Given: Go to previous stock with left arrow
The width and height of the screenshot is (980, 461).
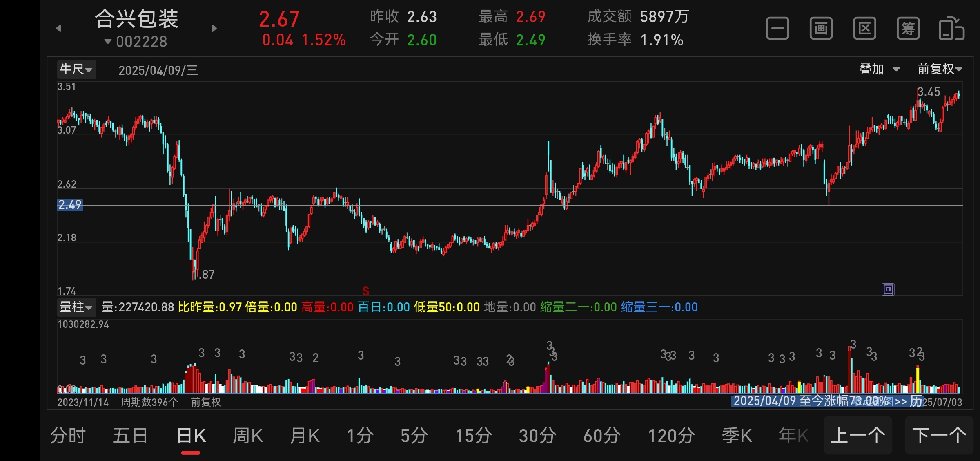Looking at the screenshot, I should click(59, 28).
